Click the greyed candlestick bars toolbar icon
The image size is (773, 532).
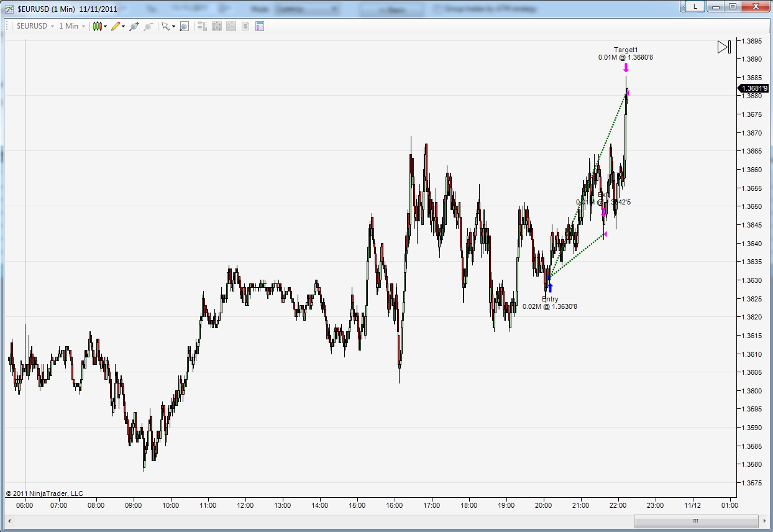pos(217,26)
